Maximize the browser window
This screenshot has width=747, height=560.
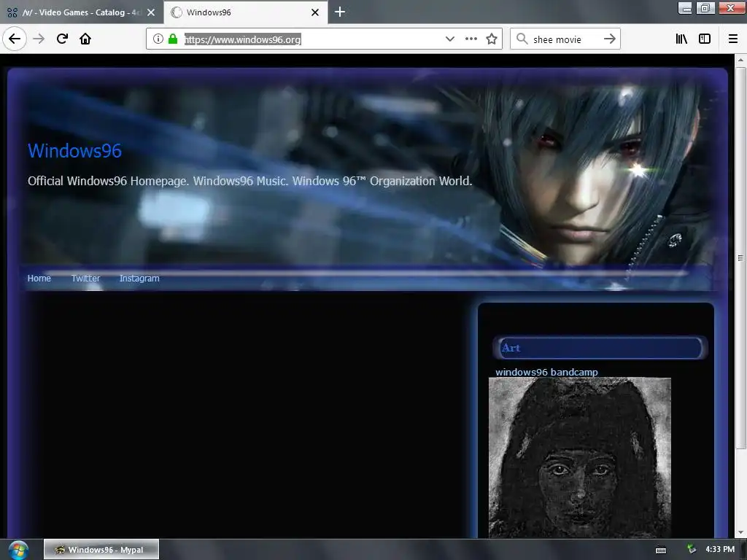[705, 8]
